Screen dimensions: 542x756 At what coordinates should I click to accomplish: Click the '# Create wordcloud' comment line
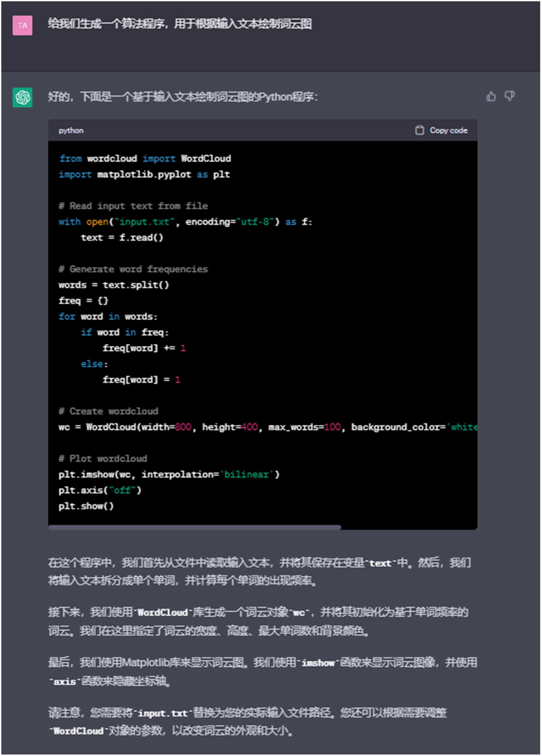tap(108, 411)
